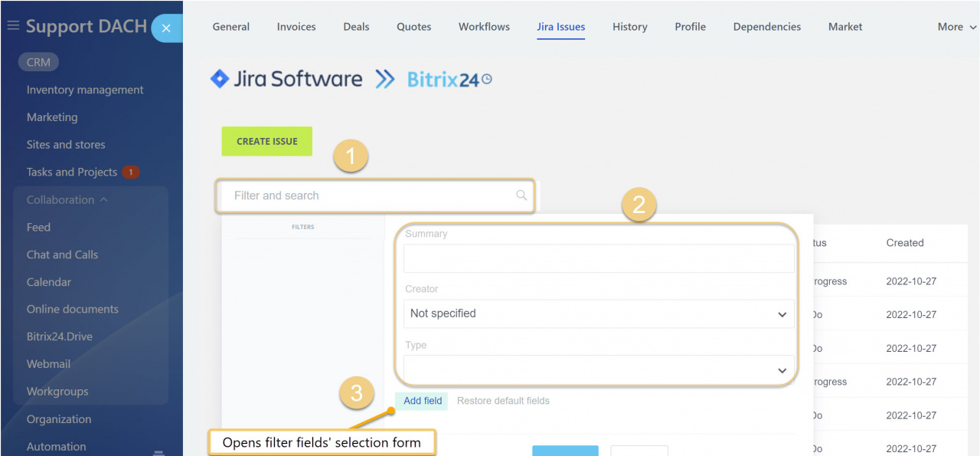Open the Creator dropdown
Screen dimensions: 980x456
coord(599,313)
